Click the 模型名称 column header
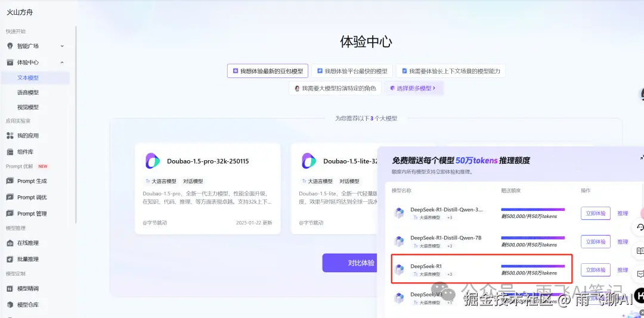The width and height of the screenshot is (644, 318). 402,191
